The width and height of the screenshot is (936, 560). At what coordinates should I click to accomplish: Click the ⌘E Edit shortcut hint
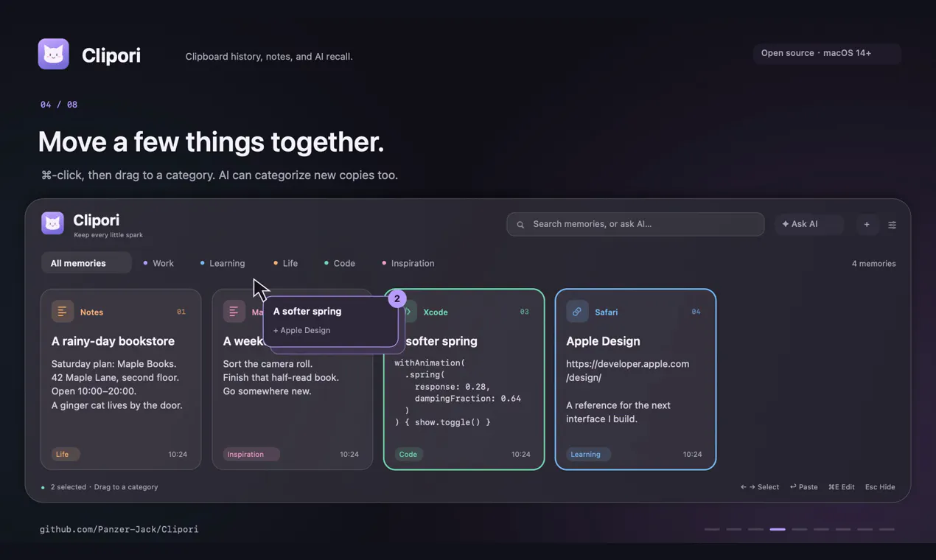pos(841,487)
